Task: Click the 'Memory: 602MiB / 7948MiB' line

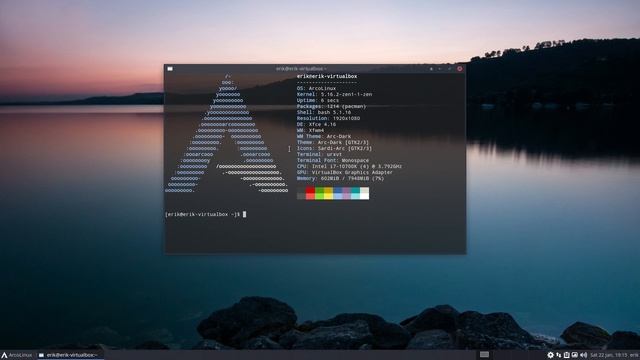Action: (340, 178)
